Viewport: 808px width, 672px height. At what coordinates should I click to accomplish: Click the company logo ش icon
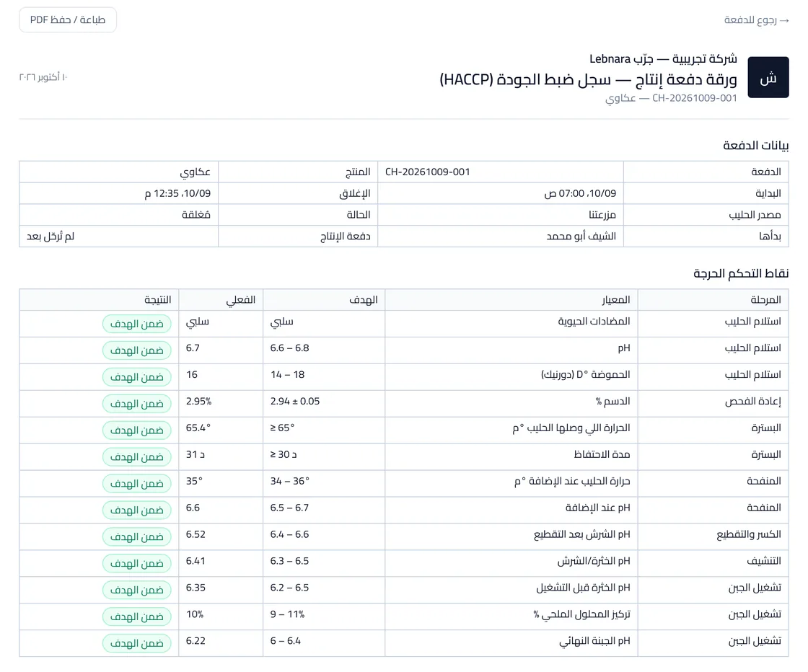click(x=768, y=77)
